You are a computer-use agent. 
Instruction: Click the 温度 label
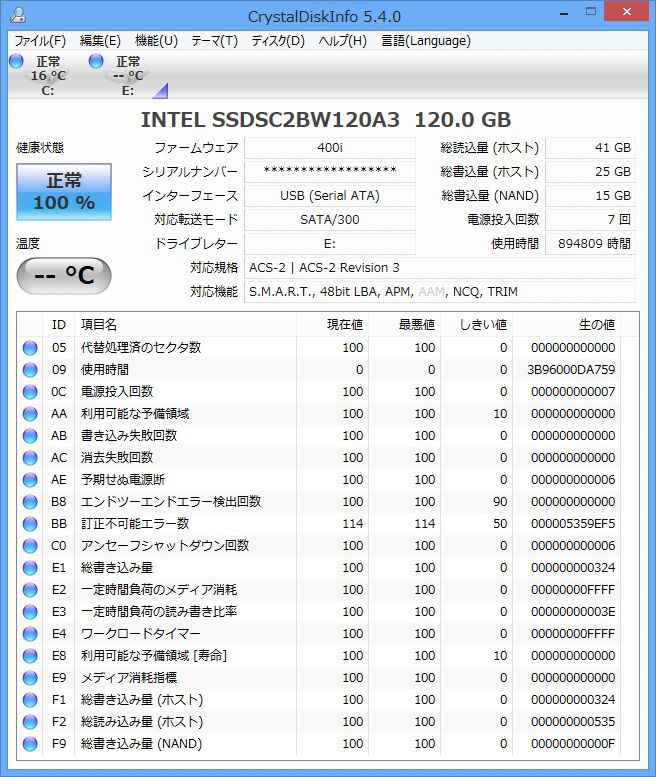click(28, 244)
